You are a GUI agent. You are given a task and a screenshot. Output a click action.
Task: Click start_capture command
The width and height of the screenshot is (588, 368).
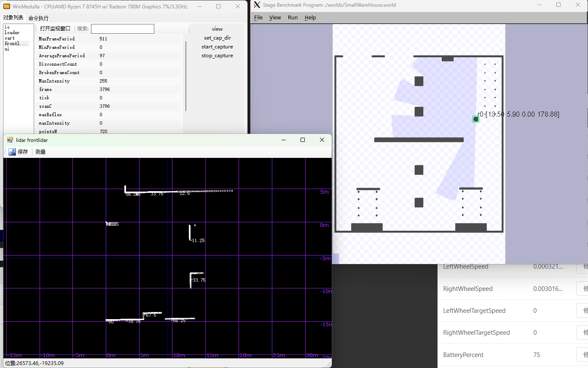[x=217, y=47]
